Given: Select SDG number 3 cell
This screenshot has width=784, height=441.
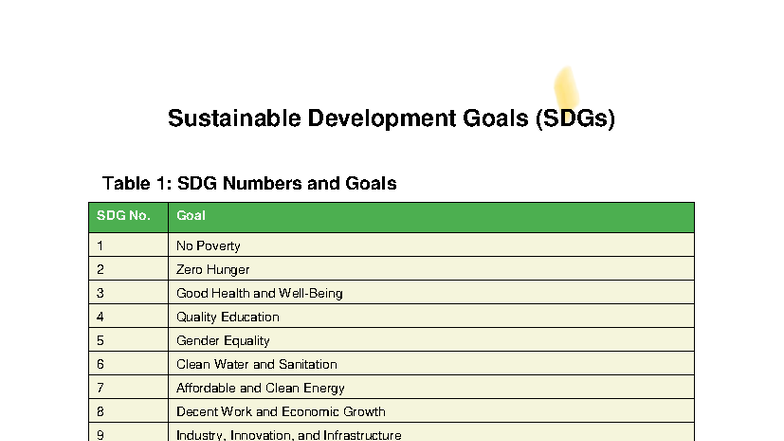Looking at the screenshot, I should pos(128,293).
